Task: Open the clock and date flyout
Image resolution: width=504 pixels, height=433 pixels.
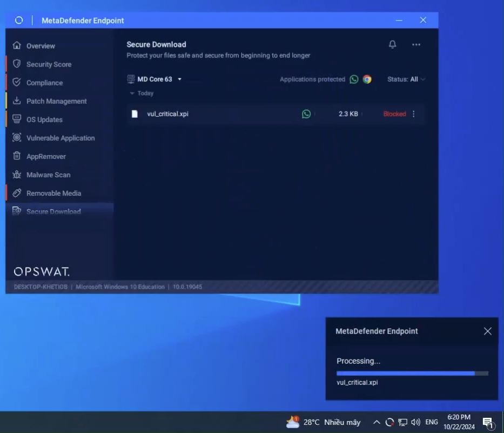Action: [459, 422]
